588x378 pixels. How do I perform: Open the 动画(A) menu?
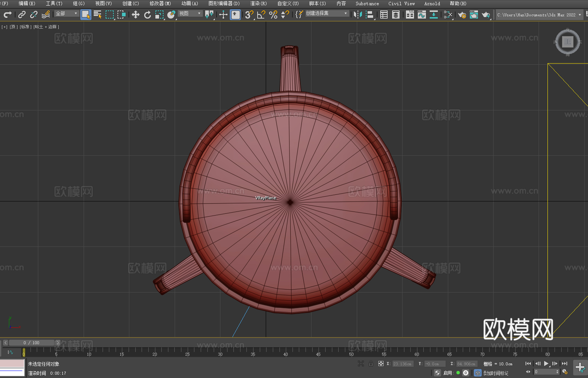tap(190, 3)
